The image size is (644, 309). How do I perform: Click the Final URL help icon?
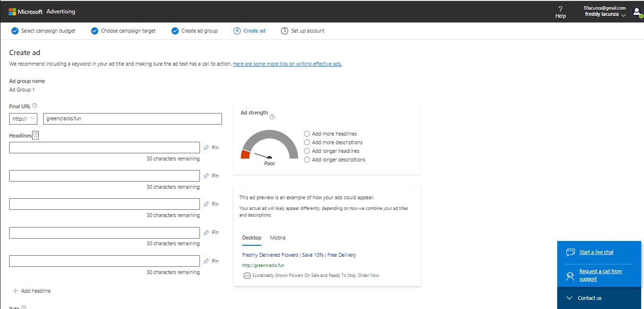pyautogui.click(x=35, y=106)
